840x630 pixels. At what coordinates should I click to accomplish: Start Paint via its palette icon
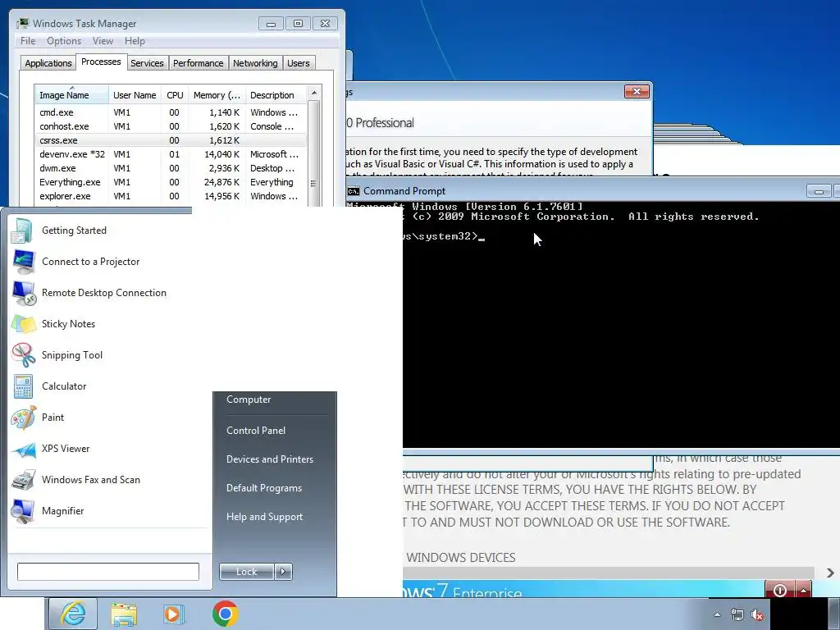24,418
